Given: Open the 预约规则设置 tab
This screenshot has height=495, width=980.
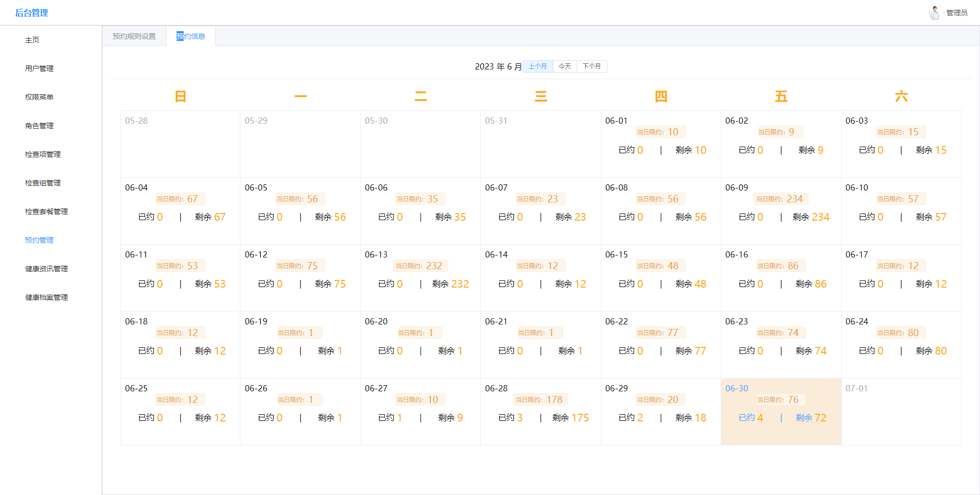Looking at the screenshot, I should click(x=134, y=36).
